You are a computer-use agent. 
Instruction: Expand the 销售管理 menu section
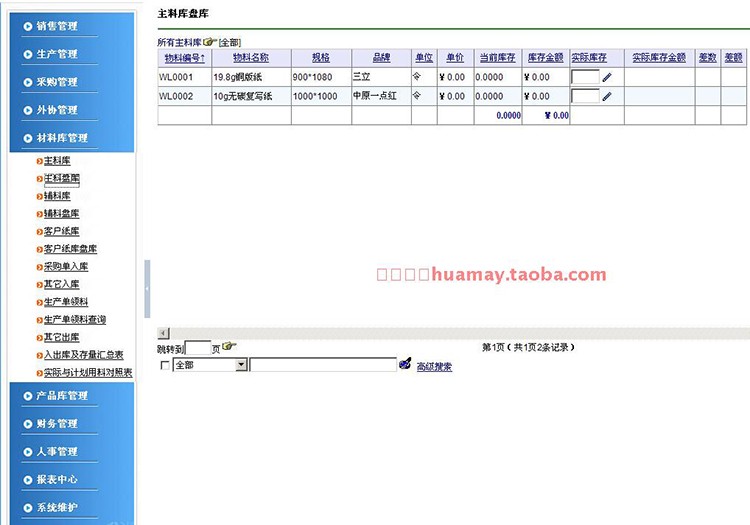pyautogui.click(x=57, y=26)
